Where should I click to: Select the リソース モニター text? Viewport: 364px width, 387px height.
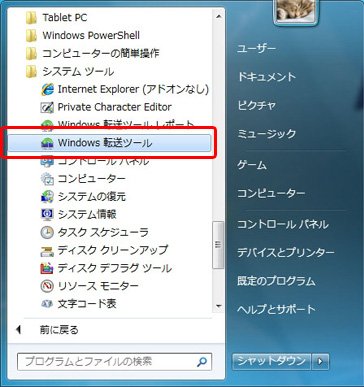98,286
